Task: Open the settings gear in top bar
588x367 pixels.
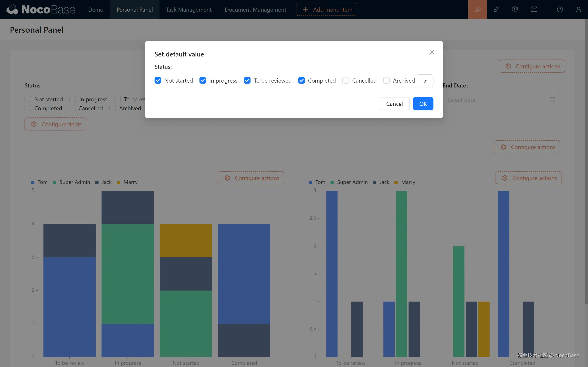Action: click(515, 9)
